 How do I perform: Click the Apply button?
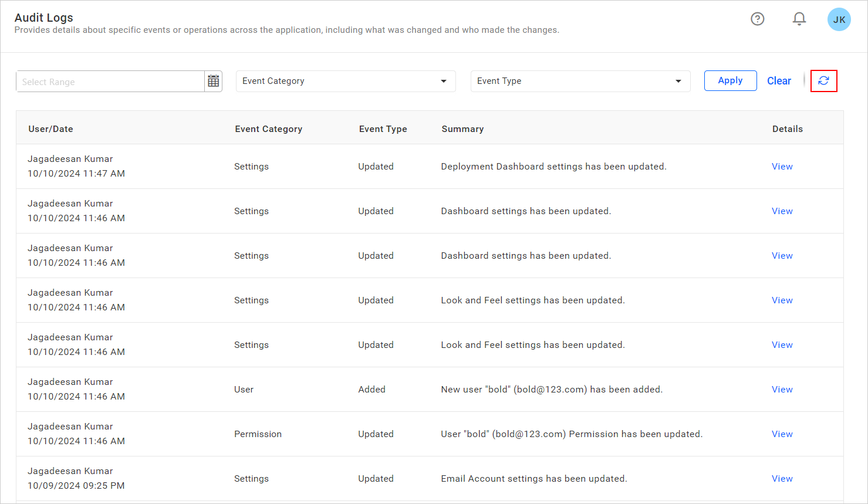point(730,80)
